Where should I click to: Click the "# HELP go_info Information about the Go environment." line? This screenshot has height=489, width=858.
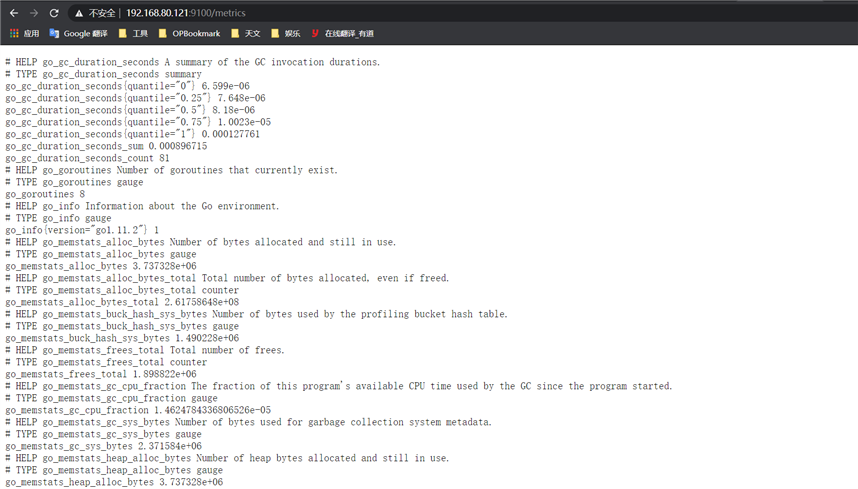coord(142,207)
